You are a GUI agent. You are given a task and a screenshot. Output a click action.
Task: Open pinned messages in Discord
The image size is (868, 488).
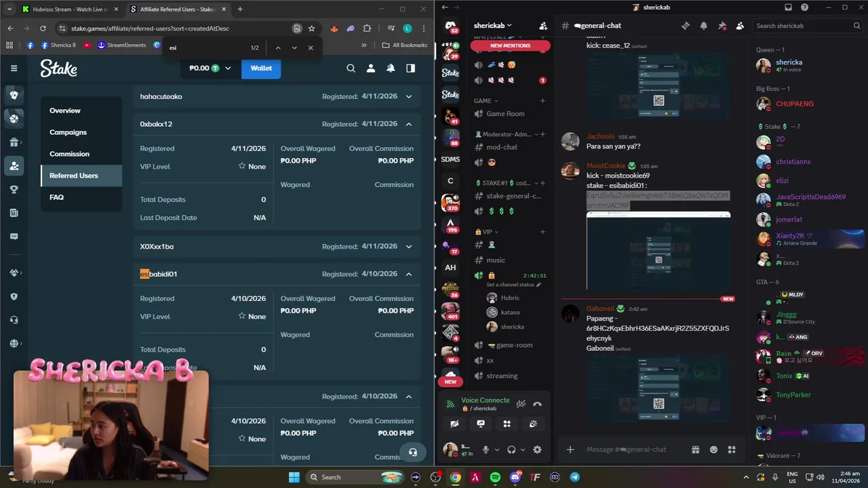pos(722,26)
